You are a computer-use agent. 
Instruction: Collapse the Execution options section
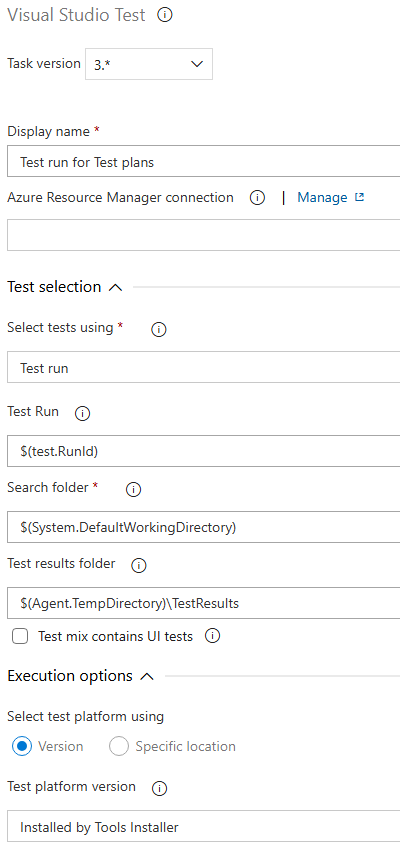coord(147,676)
